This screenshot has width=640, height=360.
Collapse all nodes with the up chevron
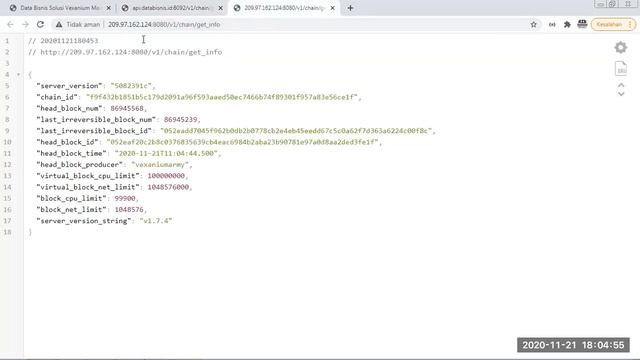pos(621,85)
